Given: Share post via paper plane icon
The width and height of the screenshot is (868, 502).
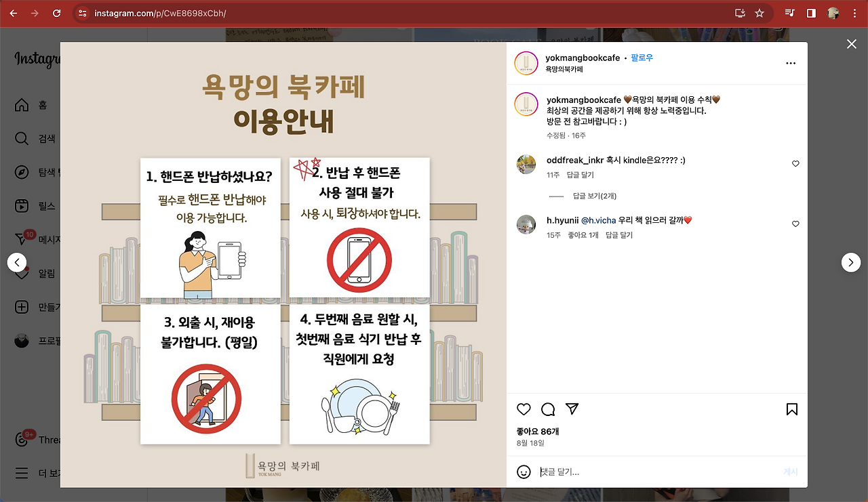Looking at the screenshot, I should coord(572,409).
